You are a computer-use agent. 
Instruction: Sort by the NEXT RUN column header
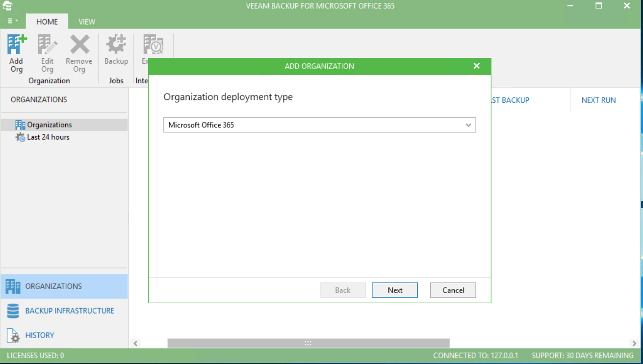tap(598, 100)
